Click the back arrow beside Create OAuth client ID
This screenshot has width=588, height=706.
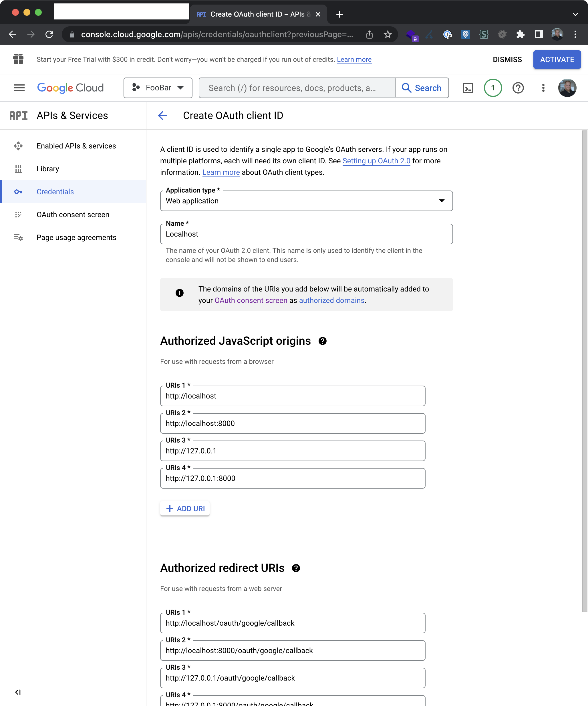click(163, 116)
